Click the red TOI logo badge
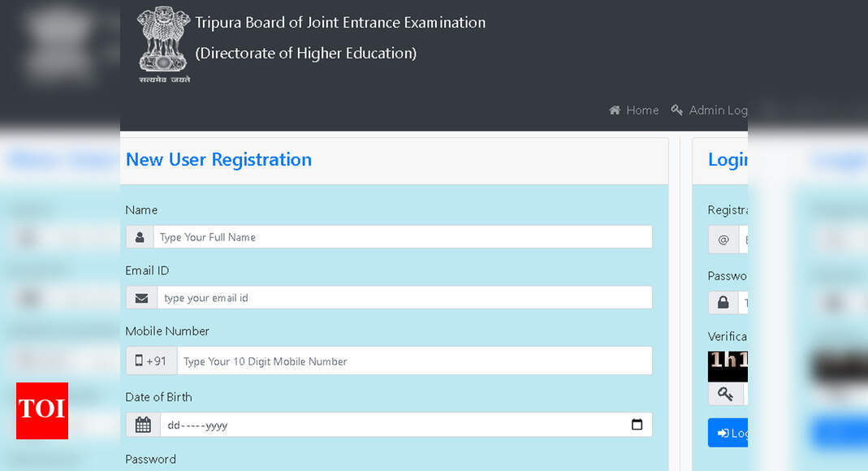Image resolution: width=868 pixels, height=471 pixels. tap(42, 411)
